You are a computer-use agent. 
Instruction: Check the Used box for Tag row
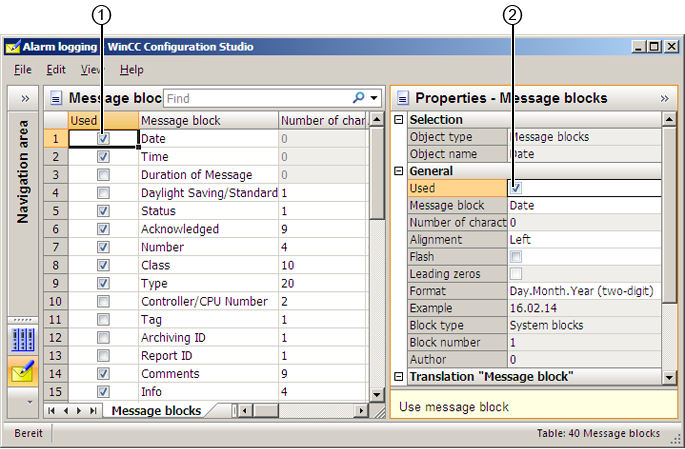pyautogui.click(x=103, y=319)
